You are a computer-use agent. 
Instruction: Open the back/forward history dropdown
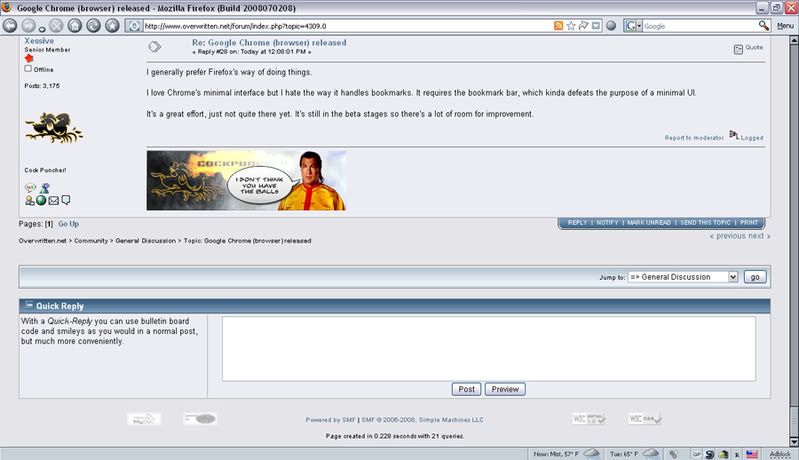point(42,30)
